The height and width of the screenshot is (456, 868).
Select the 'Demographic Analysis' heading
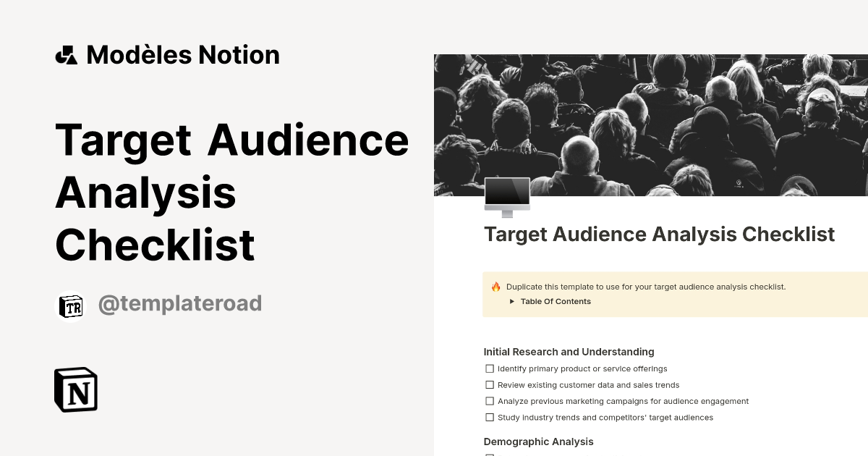538,442
